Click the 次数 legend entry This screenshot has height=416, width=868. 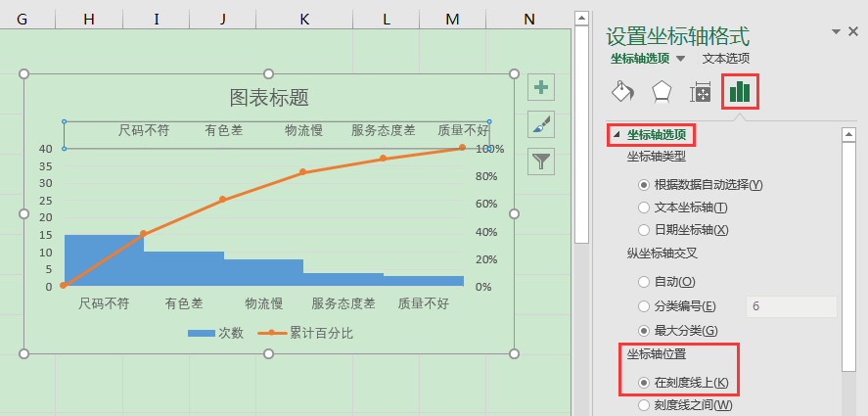pyautogui.click(x=216, y=333)
